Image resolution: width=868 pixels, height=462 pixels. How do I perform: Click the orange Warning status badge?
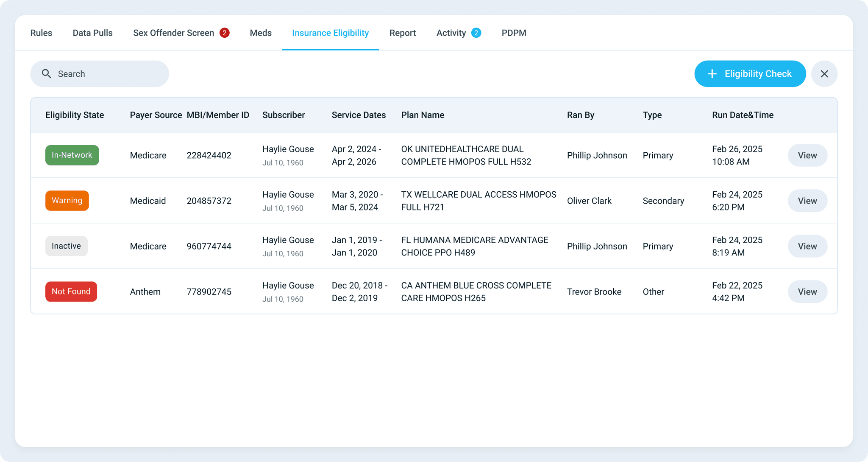click(67, 201)
